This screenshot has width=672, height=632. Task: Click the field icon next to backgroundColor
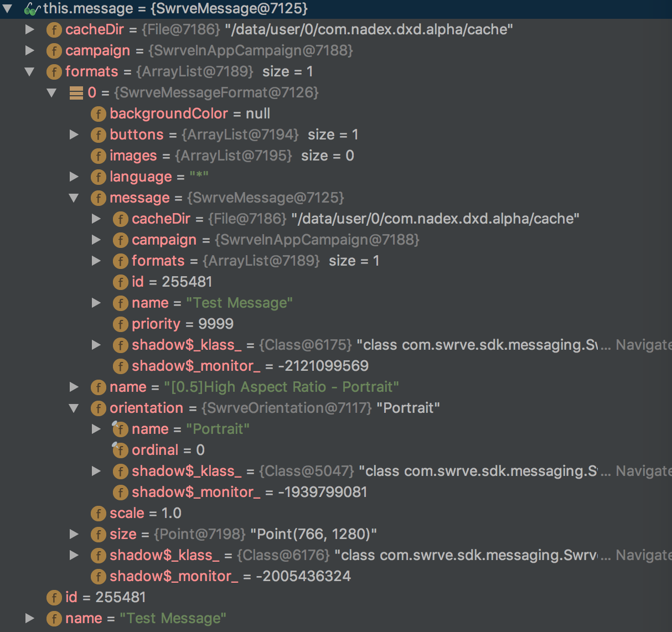pos(98,113)
